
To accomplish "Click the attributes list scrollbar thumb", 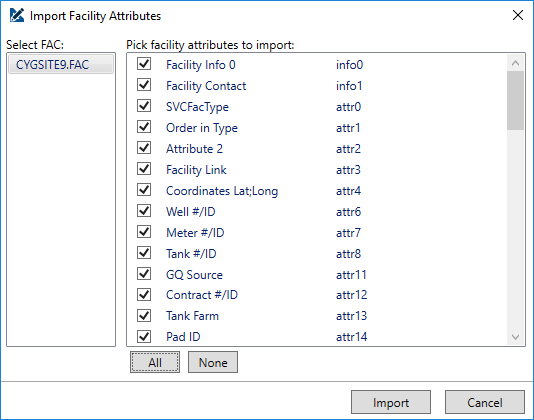I will [x=515, y=100].
